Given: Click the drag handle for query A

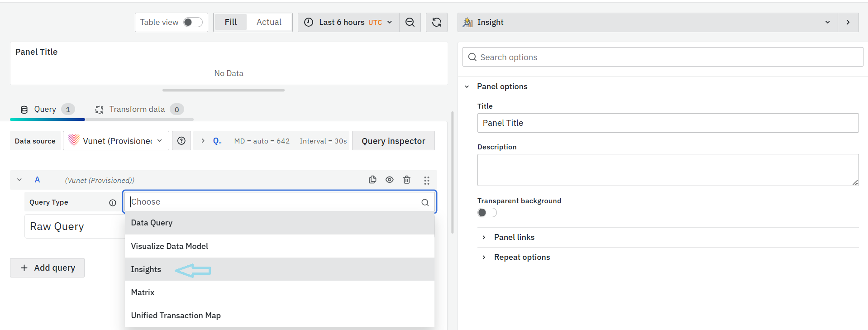Looking at the screenshot, I should point(426,180).
